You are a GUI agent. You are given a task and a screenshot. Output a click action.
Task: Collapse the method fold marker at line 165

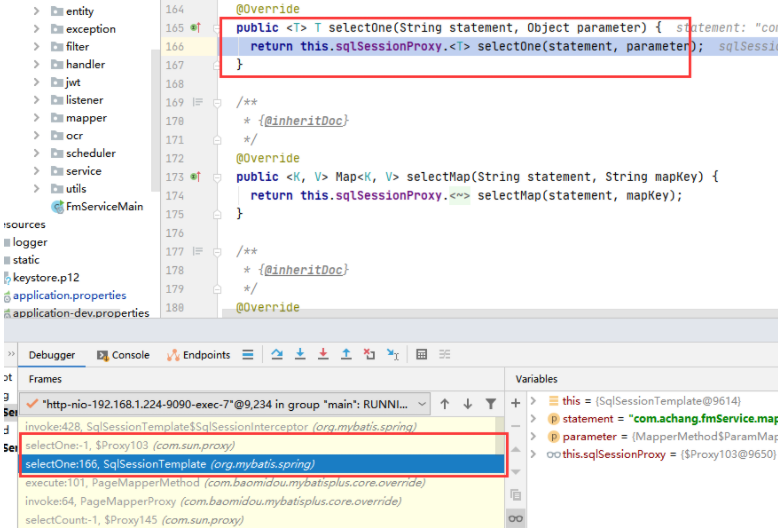217,28
